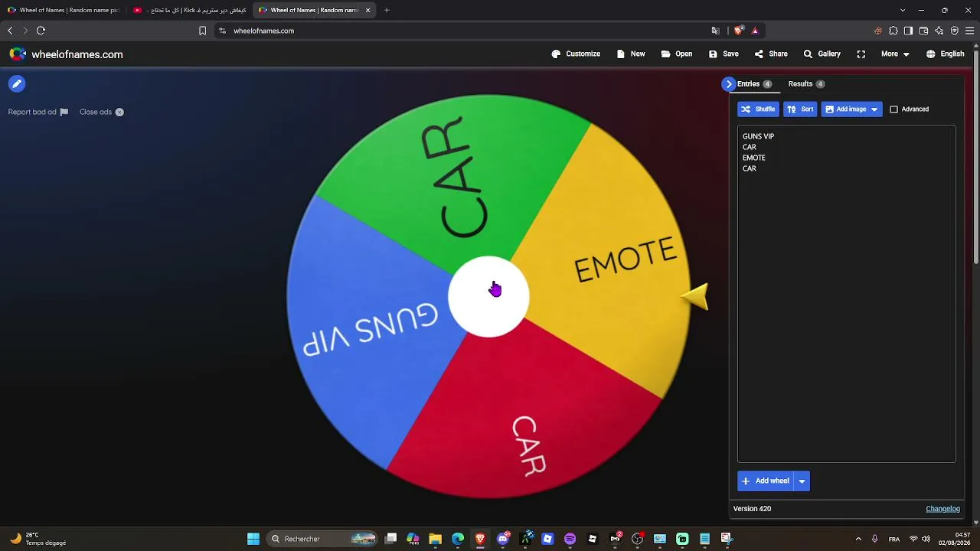Screen dimensions: 980x551
Task: Sort the entries alphabetically
Action: coord(800,109)
